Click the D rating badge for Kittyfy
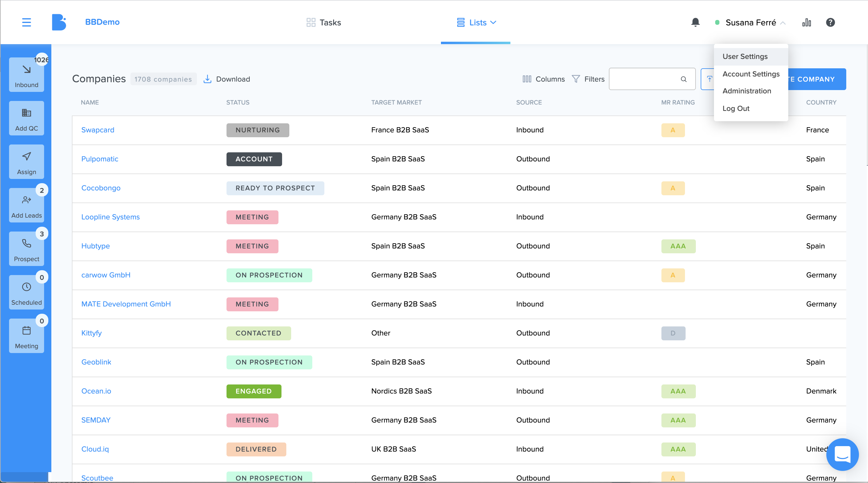 [x=673, y=333]
